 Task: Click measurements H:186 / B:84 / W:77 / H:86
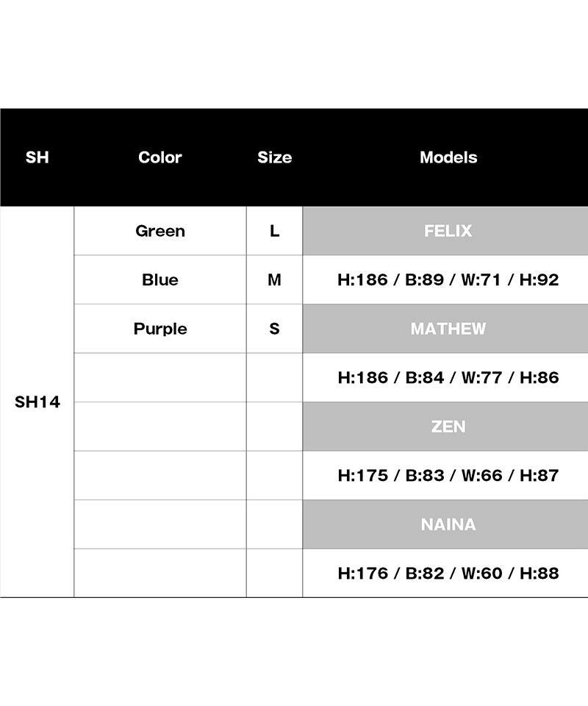[x=448, y=378]
